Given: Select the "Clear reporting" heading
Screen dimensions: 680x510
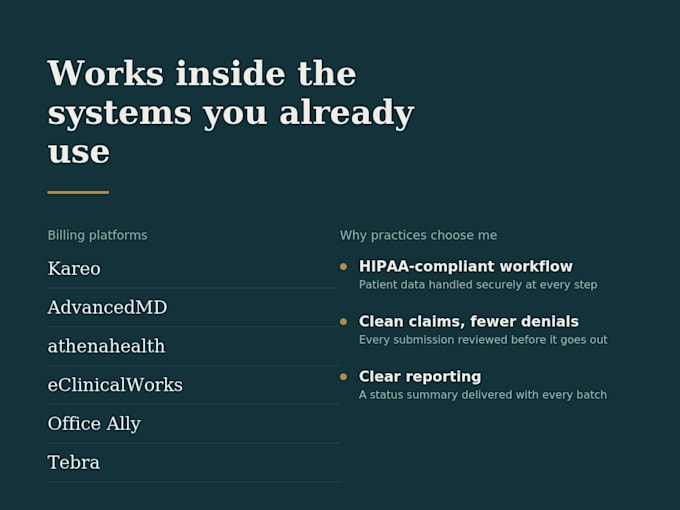Looking at the screenshot, I should [x=420, y=376].
